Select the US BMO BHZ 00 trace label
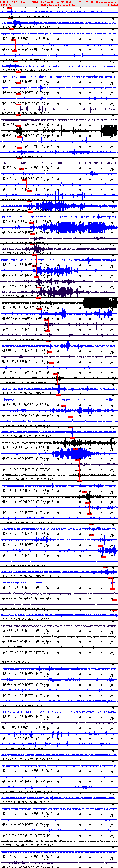This screenshot has height=868, width=118. click(x=27, y=329)
